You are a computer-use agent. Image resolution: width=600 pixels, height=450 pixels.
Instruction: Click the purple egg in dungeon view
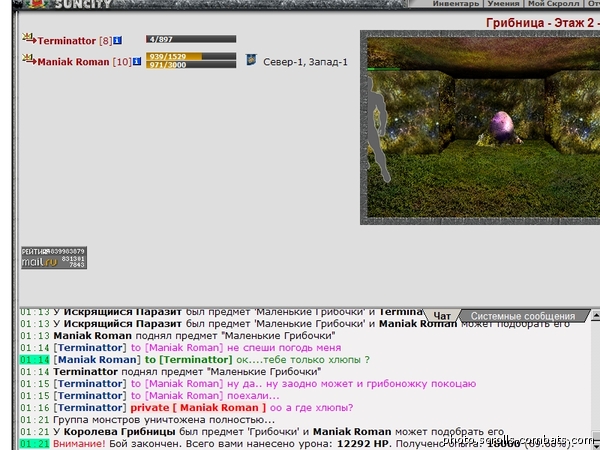pos(502,127)
